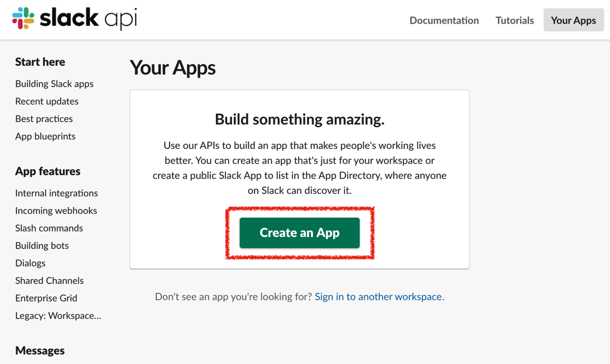Click the Your Apps page heading
The image size is (610, 364).
[x=173, y=68]
